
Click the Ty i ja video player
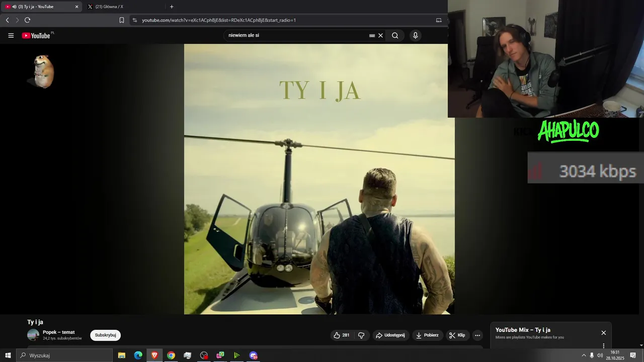[319, 179]
